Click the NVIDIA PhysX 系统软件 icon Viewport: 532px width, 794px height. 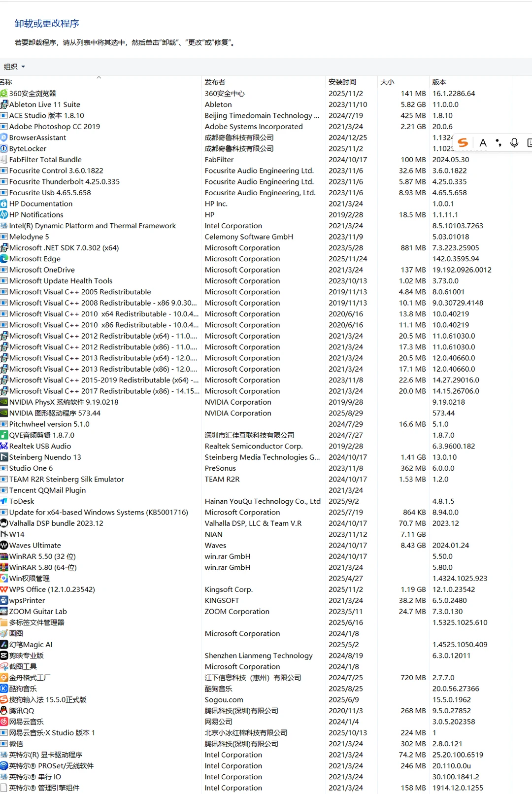pyautogui.click(x=4, y=402)
